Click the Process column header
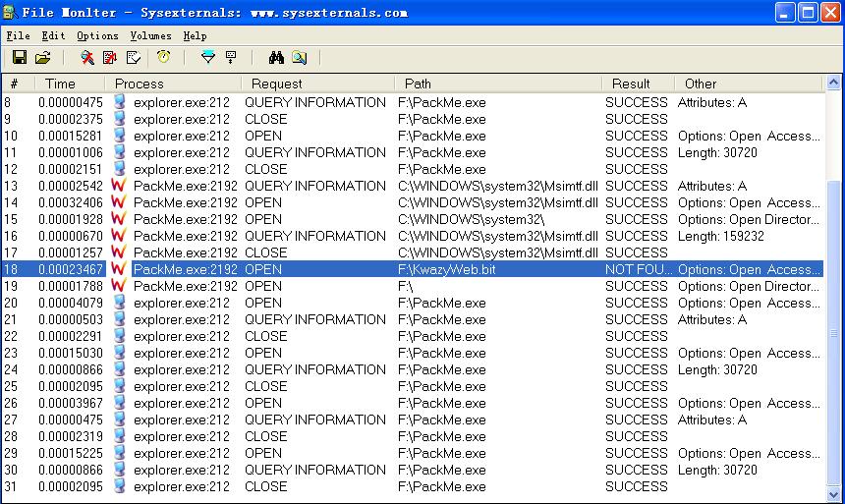 pyautogui.click(x=173, y=84)
